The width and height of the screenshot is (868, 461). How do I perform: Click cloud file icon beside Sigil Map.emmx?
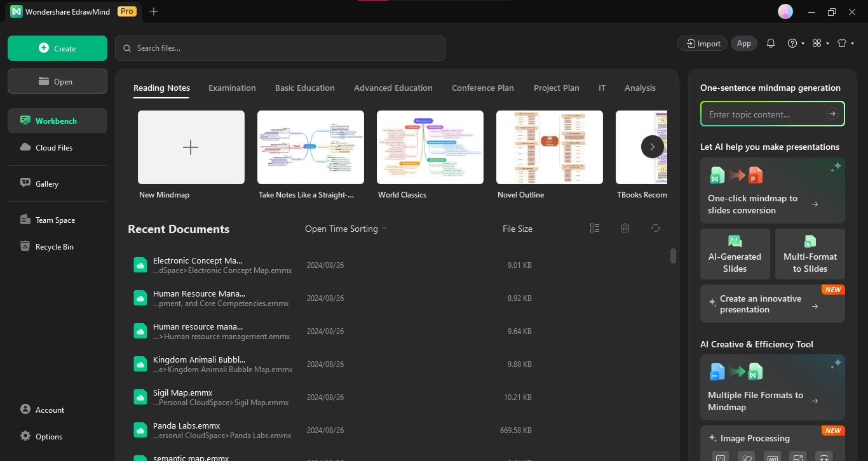coord(140,398)
